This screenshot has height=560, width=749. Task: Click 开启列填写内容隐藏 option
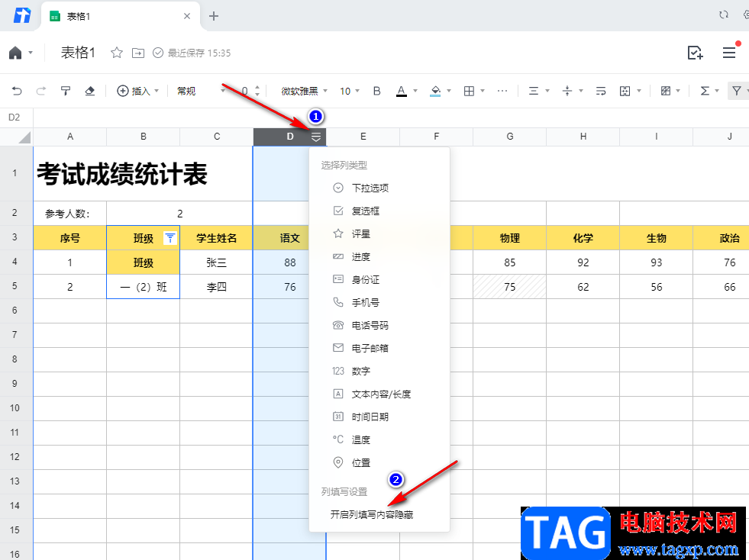[372, 515]
